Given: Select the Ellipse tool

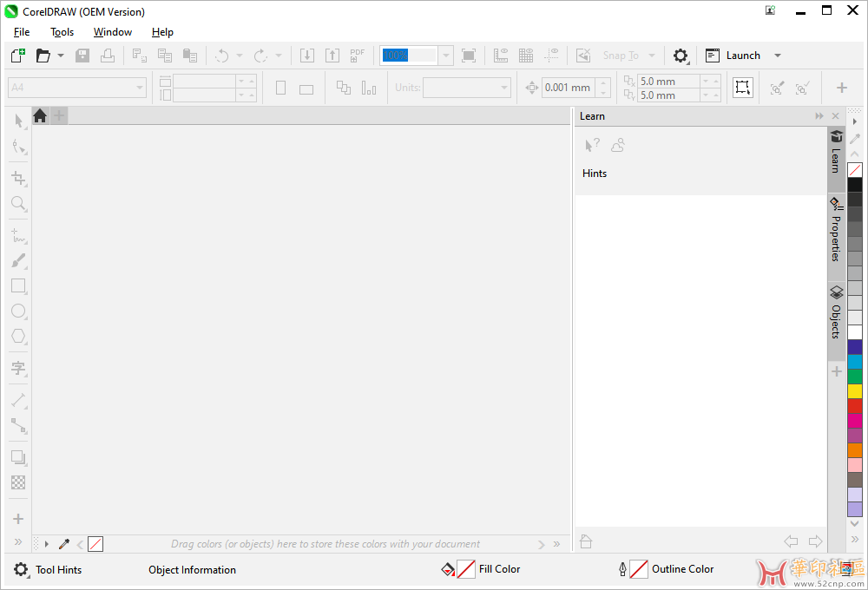Looking at the screenshot, I should (x=19, y=311).
